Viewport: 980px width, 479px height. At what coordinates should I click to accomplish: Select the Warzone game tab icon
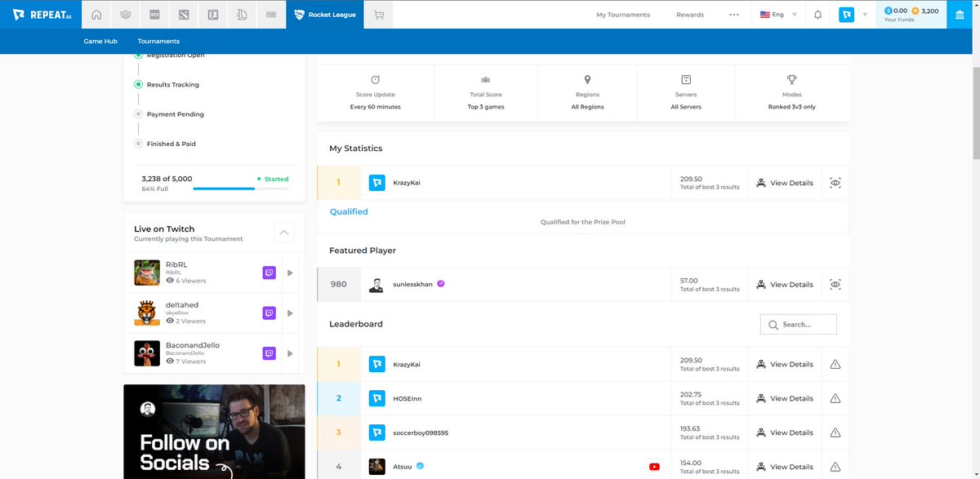click(x=154, y=15)
